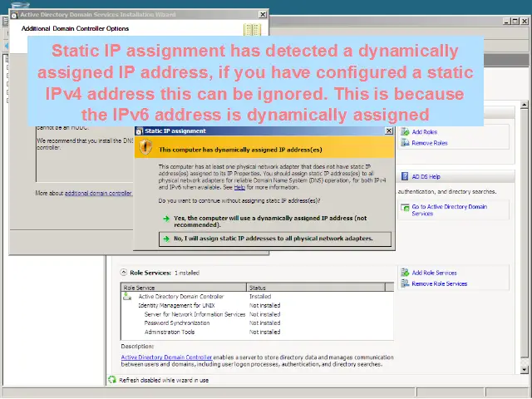Click the wizard book icon in header
Screen dimensions: 532x399
252,30
